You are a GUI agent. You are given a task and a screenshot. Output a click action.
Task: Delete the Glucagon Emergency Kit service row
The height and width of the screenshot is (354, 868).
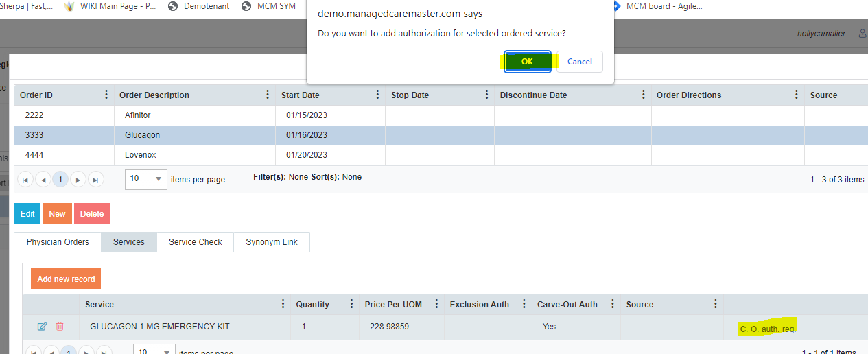60,327
